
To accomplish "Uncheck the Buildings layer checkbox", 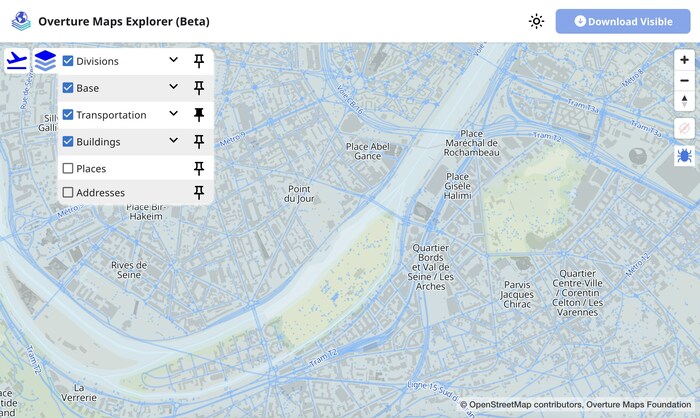I will point(68,142).
